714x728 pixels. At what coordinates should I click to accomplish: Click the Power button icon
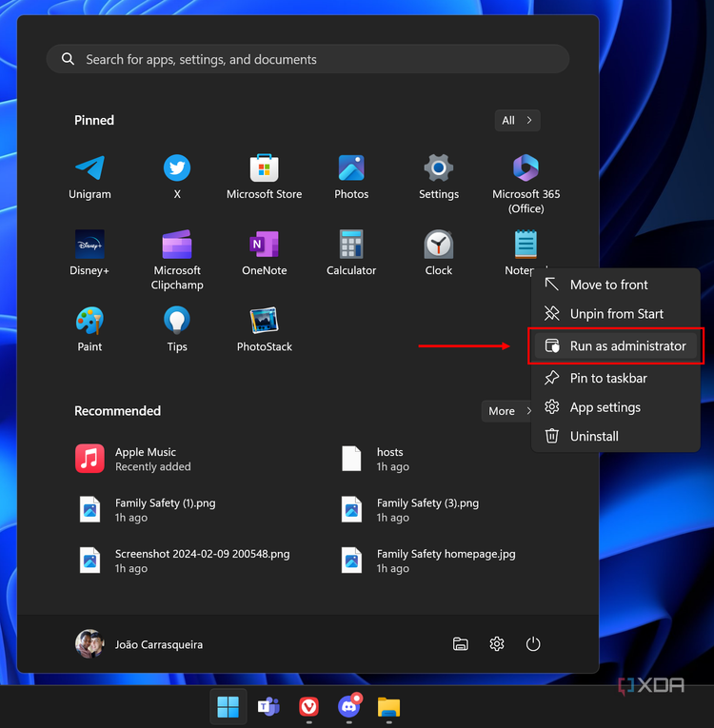(533, 644)
